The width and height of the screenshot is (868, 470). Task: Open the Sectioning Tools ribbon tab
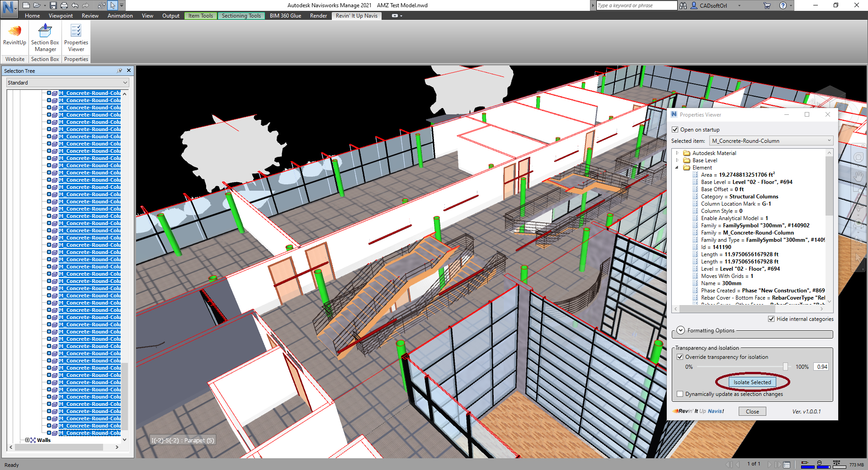pyautogui.click(x=241, y=16)
